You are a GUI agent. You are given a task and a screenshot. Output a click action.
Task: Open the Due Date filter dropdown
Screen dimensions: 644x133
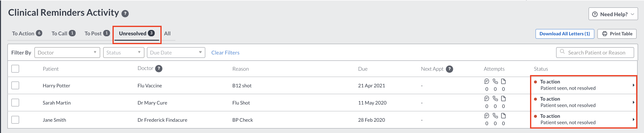coord(176,53)
